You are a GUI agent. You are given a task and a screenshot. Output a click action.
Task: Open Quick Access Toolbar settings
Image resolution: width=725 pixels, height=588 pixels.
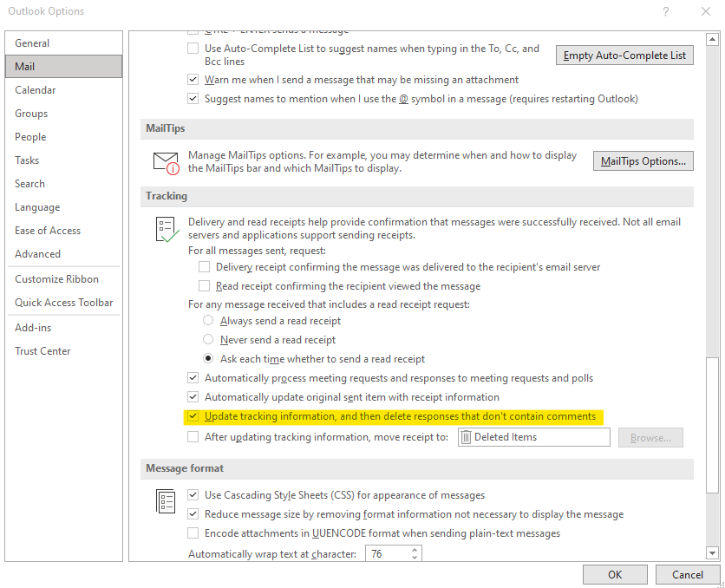[x=64, y=303]
